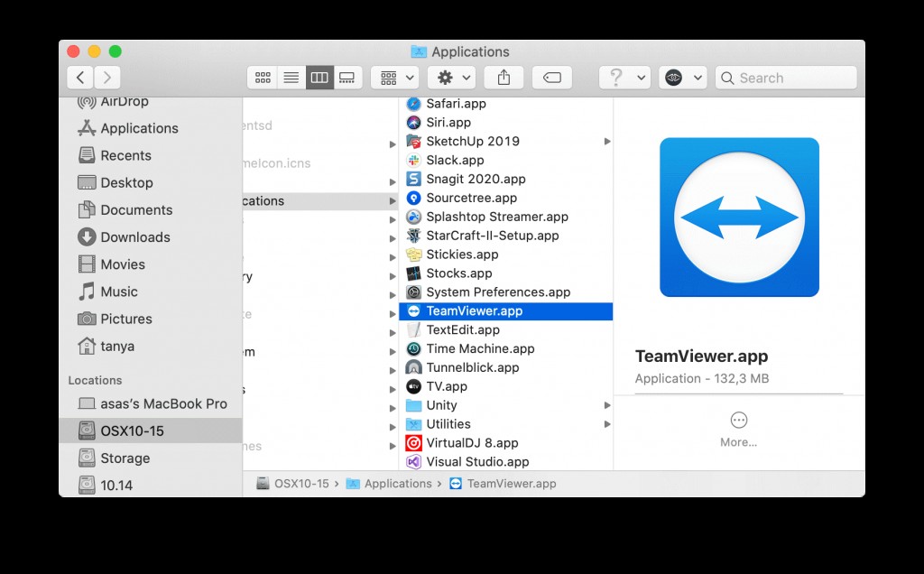Screen dimensions: 924x574
Task: Select Stickies.app icon
Action: pyautogui.click(x=413, y=255)
